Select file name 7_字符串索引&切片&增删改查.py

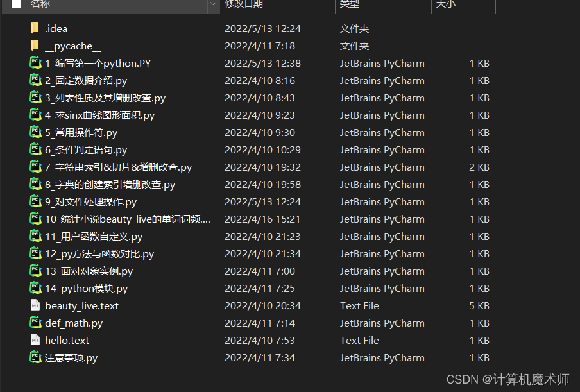click(118, 167)
